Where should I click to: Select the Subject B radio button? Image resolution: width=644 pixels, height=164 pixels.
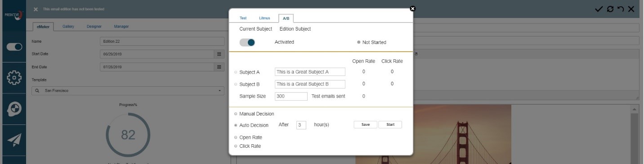(236, 84)
